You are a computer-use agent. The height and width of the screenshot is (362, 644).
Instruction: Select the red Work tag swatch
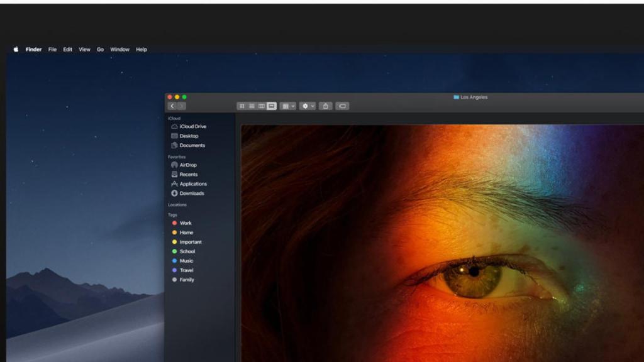[x=174, y=223]
